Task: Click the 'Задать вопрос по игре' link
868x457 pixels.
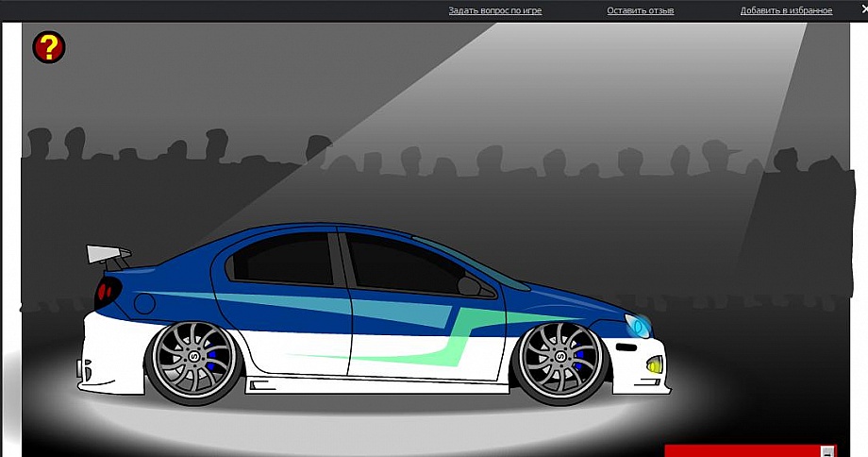Action: click(x=495, y=10)
